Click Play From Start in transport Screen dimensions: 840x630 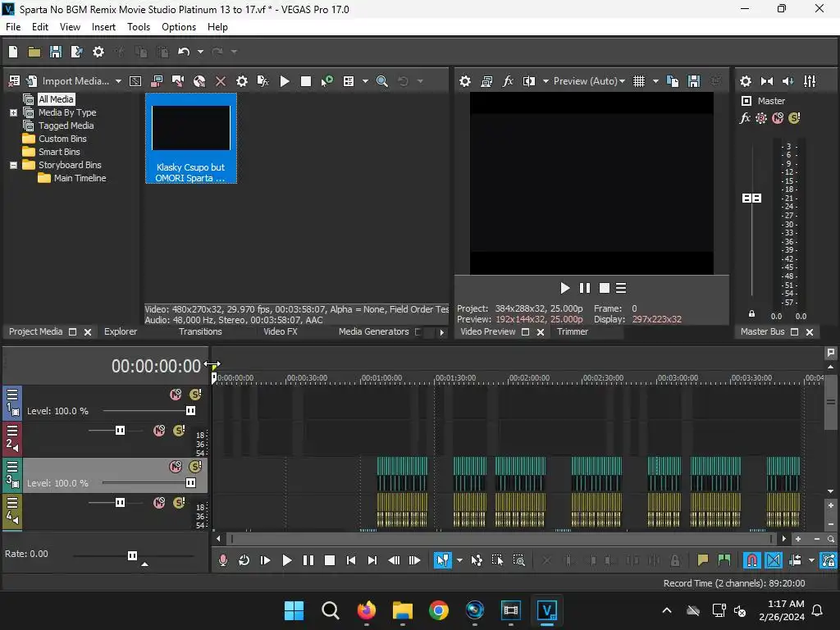(x=265, y=560)
